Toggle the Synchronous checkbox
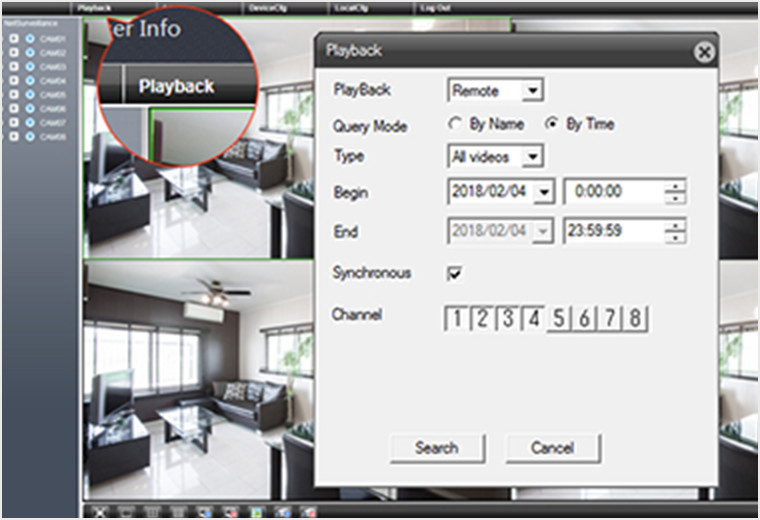 point(455,273)
